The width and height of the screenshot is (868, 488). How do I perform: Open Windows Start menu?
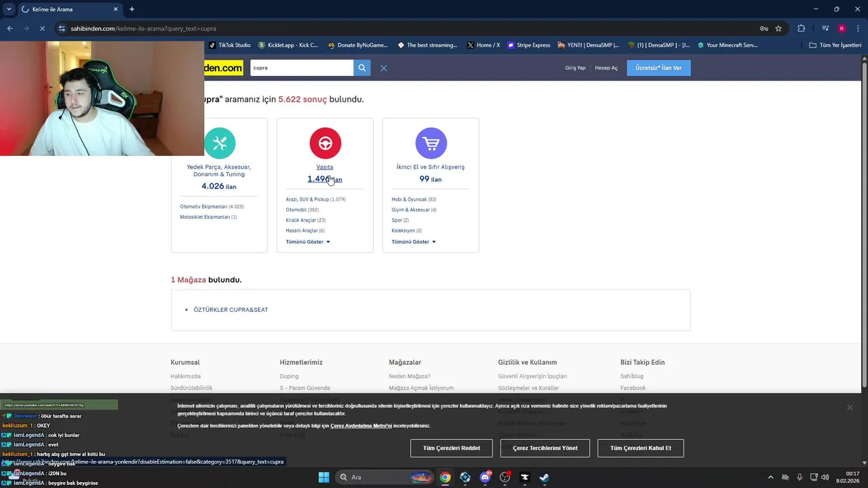pos(323,477)
